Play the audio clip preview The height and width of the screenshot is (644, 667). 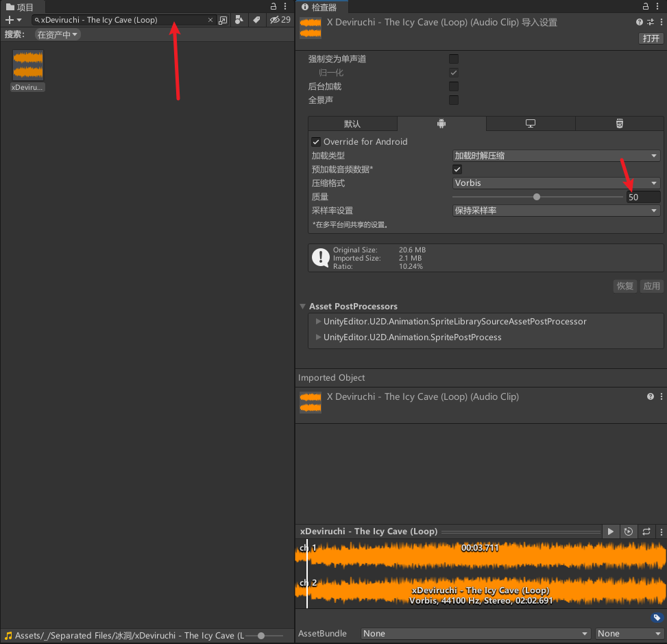pos(610,532)
